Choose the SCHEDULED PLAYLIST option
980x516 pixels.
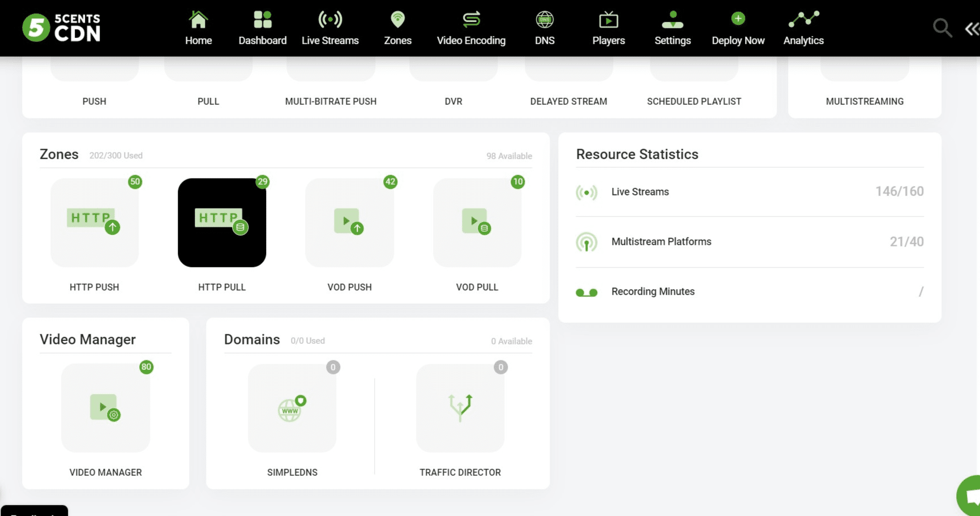(x=694, y=101)
